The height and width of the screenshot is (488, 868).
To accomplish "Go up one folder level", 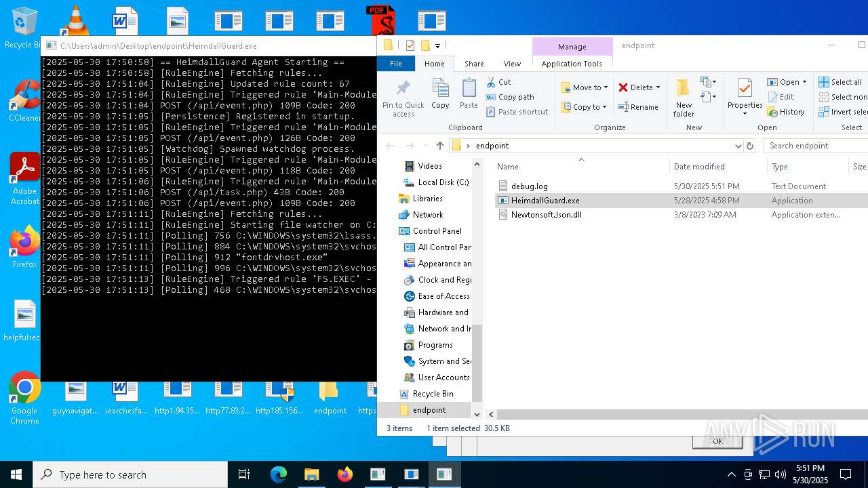I will click(x=440, y=146).
